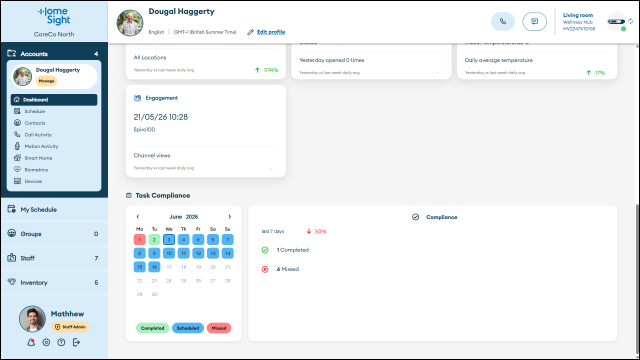Open the Groups section
The image size is (640, 360).
(x=54, y=234)
